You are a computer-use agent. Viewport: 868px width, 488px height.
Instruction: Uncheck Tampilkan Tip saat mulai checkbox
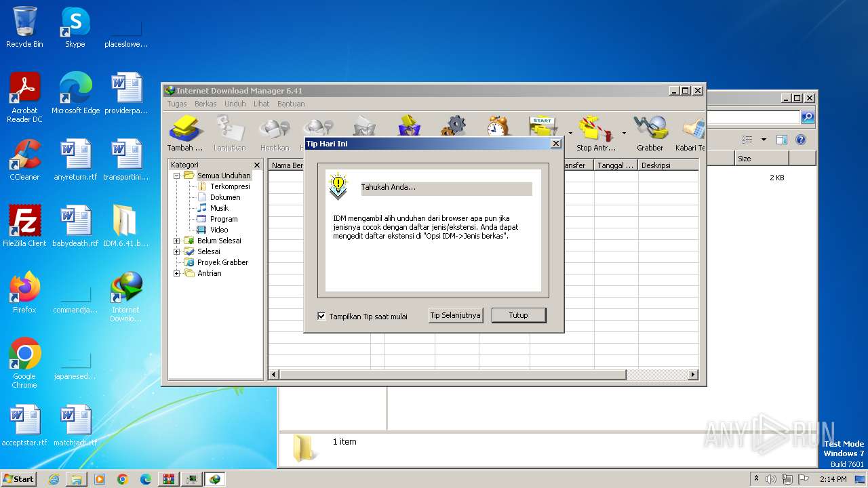click(x=321, y=316)
